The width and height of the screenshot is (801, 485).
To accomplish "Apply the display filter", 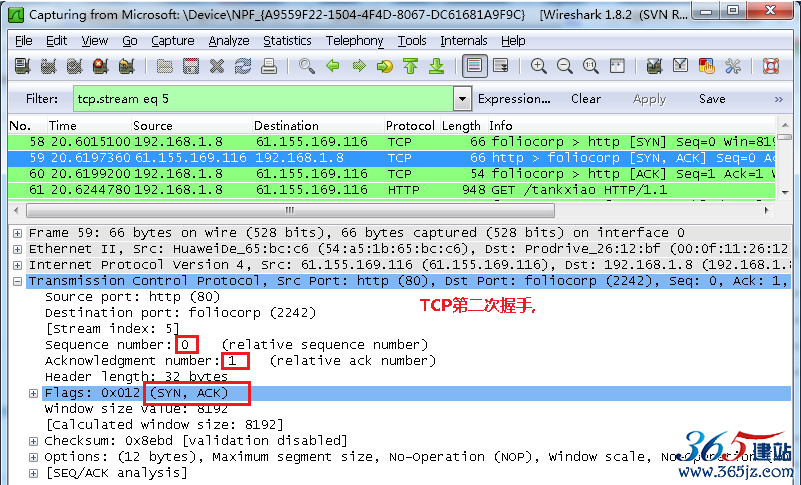I will pyautogui.click(x=649, y=99).
